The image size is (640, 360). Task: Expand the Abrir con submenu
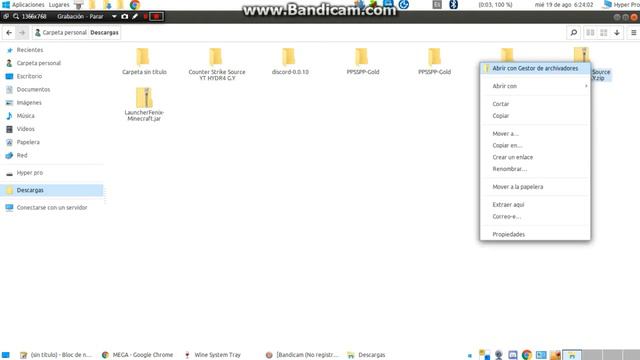535,86
